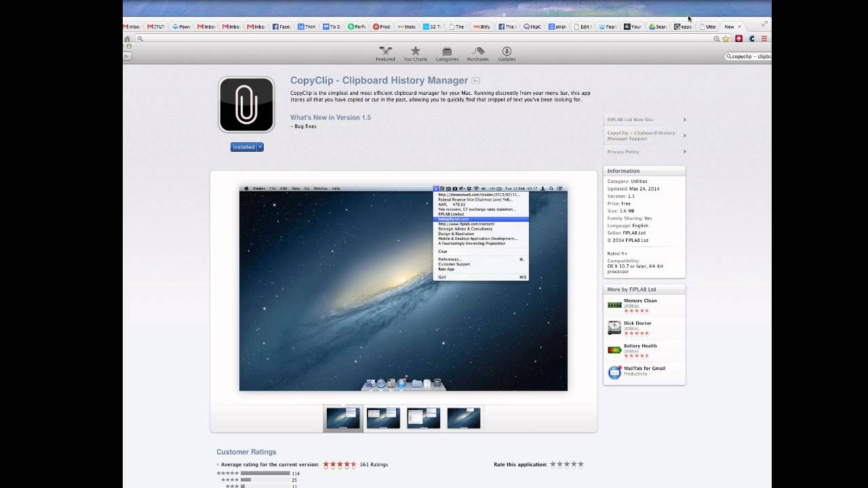
Task: Click arrow next to FIPLAB Ltd Web Site
Action: tap(684, 119)
